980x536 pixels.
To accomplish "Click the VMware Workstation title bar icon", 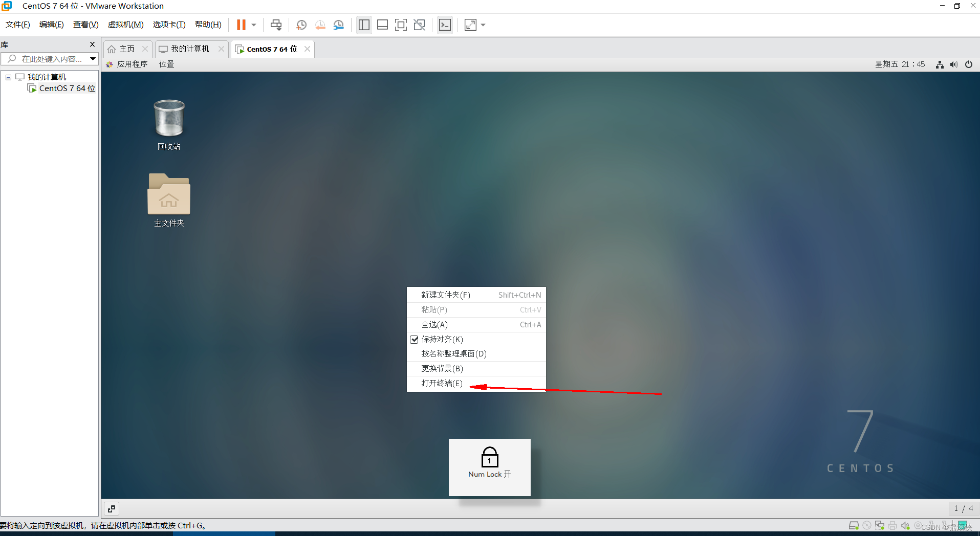I will [7, 6].
